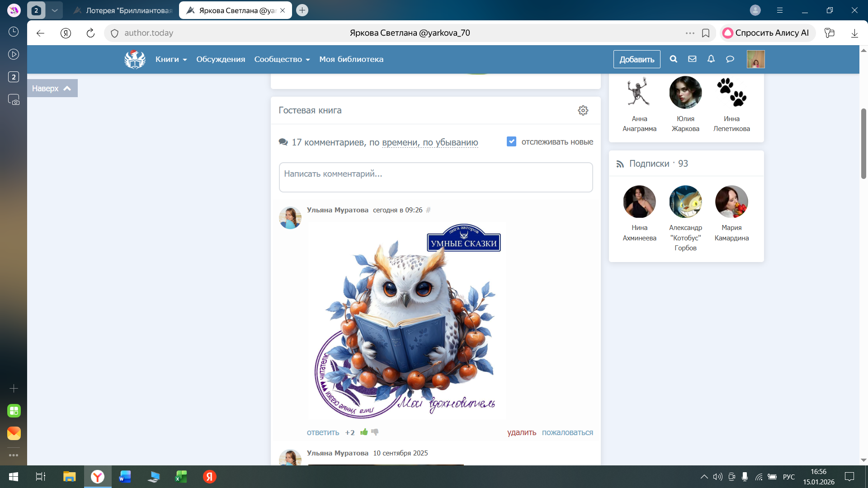Click thumbs up on Ульяна Муратова's comment

pos(364,432)
